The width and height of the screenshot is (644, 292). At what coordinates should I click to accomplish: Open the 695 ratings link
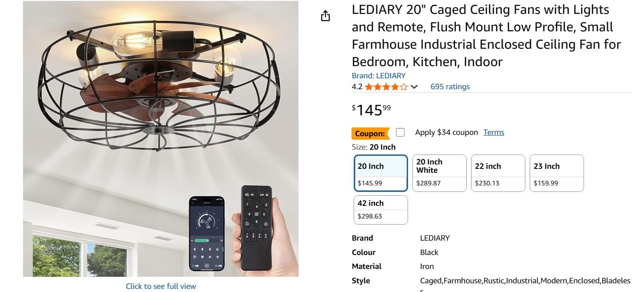tap(450, 87)
